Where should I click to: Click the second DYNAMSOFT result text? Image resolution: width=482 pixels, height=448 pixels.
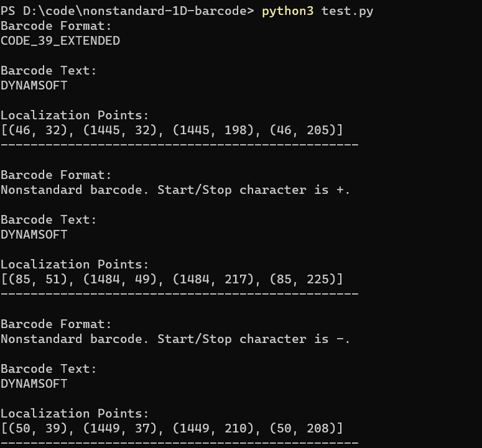(34, 235)
